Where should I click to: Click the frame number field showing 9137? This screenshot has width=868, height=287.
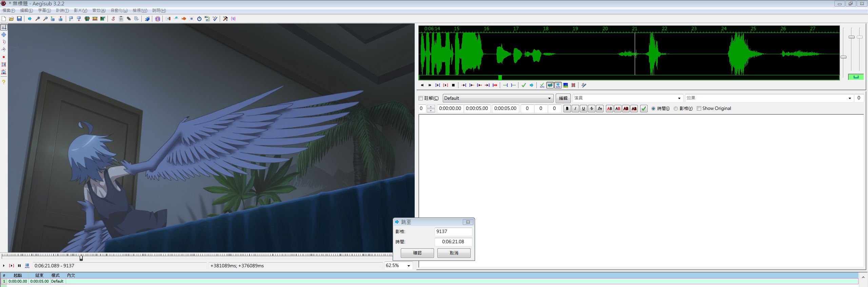(x=453, y=232)
